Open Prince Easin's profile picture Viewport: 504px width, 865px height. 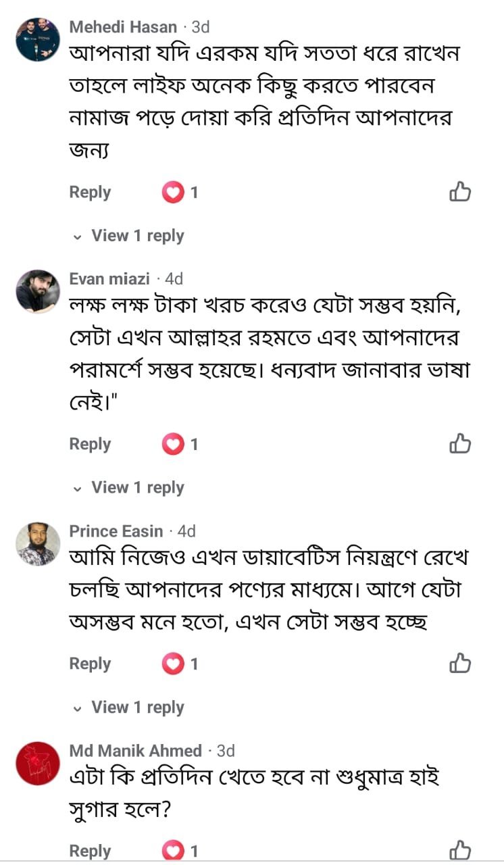click(x=38, y=543)
